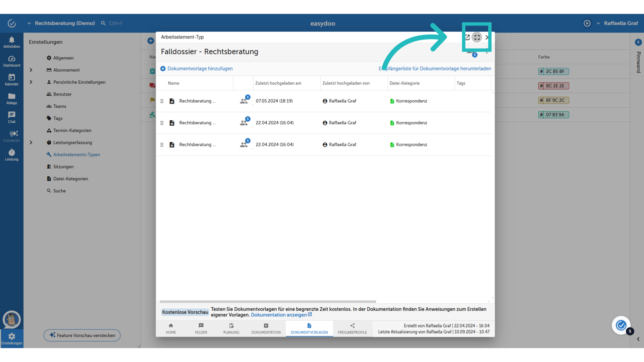Switch to the HOME tab
This screenshot has height=362, width=644.
click(x=171, y=328)
